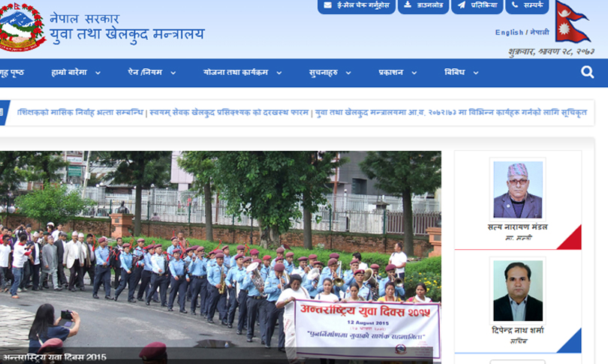This screenshot has width=608, height=364.
Task: Click the मा. मन्त्री designation text
Action: (519, 238)
